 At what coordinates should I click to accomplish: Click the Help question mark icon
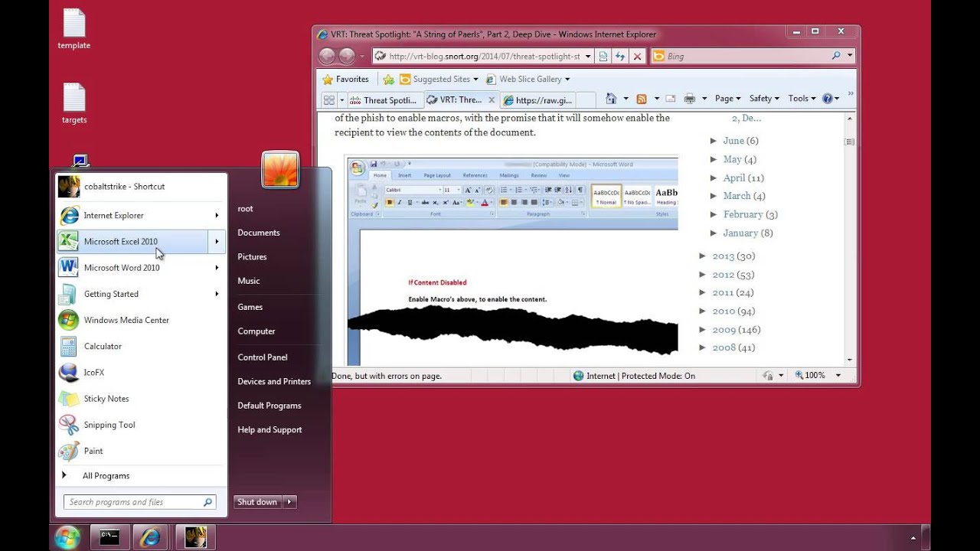coord(827,98)
